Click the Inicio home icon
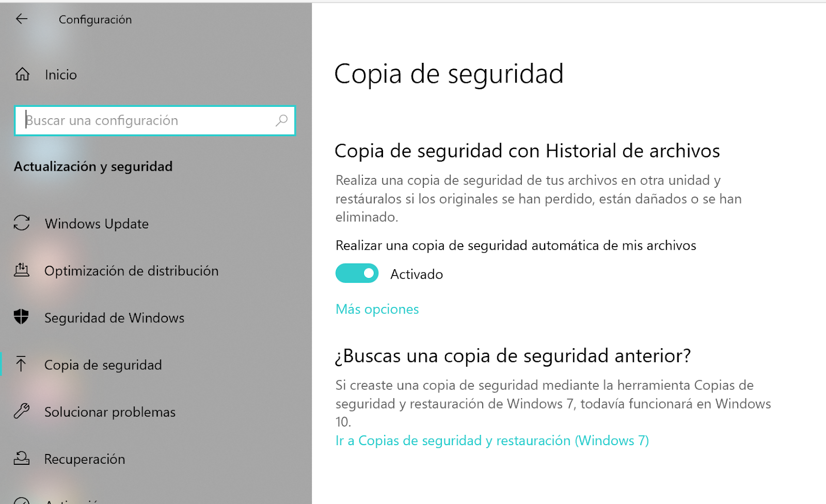The height and width of the screenshot is (504, 826). coord(21,74)
